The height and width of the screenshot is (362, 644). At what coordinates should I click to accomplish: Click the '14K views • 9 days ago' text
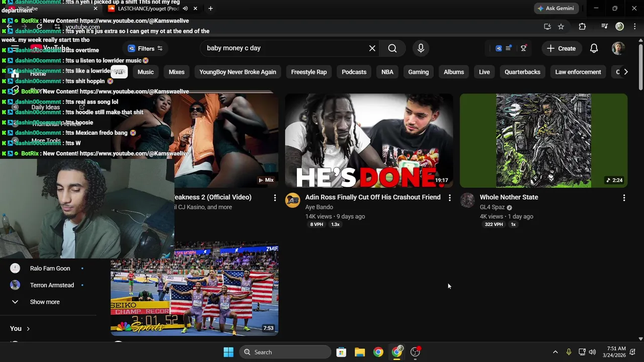pos(335,217)
